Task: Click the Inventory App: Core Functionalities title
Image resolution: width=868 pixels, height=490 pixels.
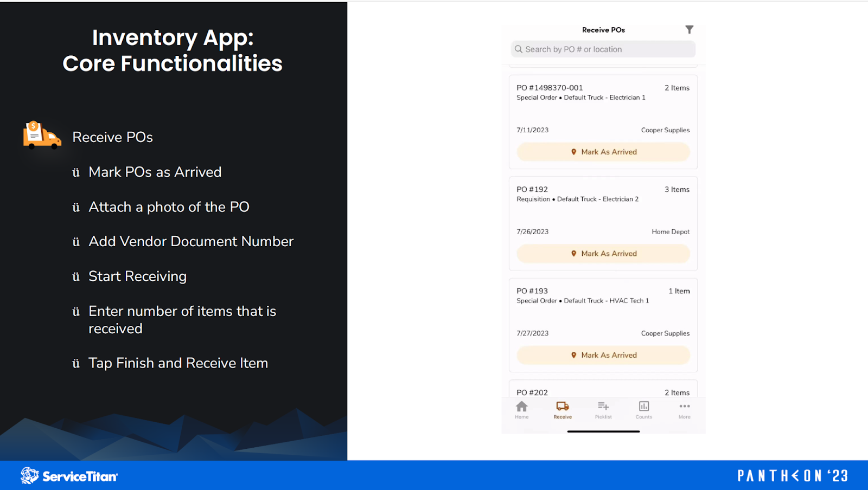Action: click(x=173, y=50)
